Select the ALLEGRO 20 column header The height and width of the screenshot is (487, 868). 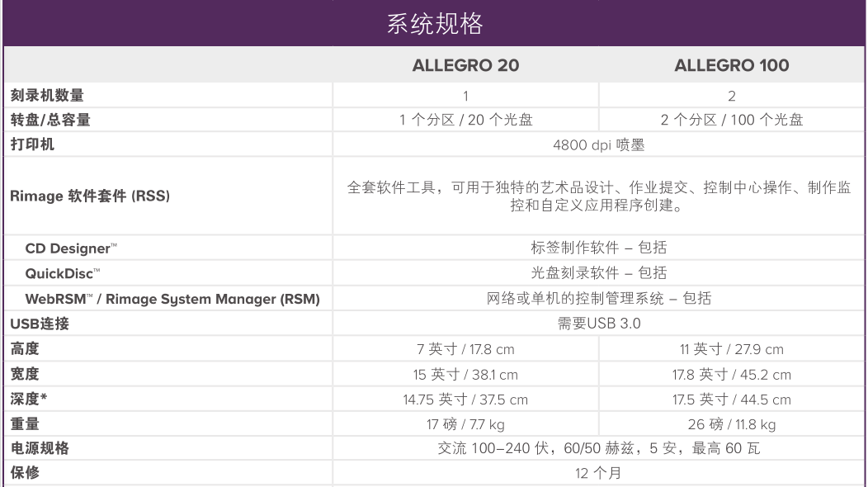[465, 65]
